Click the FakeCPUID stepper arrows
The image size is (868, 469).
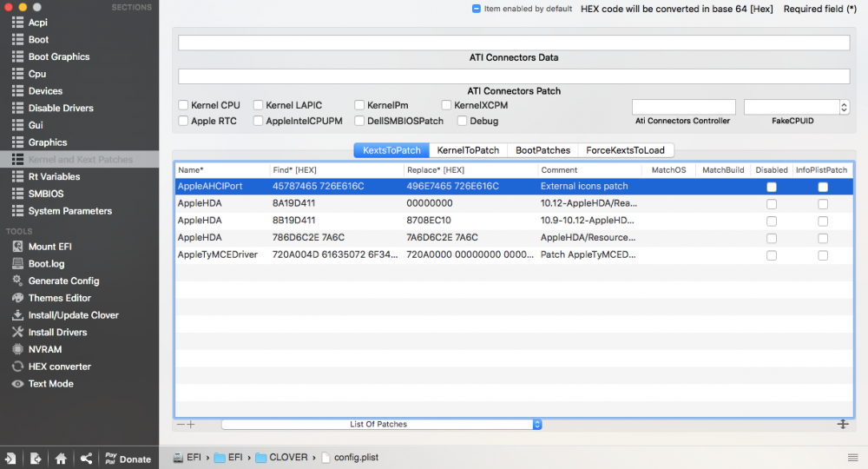point(845,107)
